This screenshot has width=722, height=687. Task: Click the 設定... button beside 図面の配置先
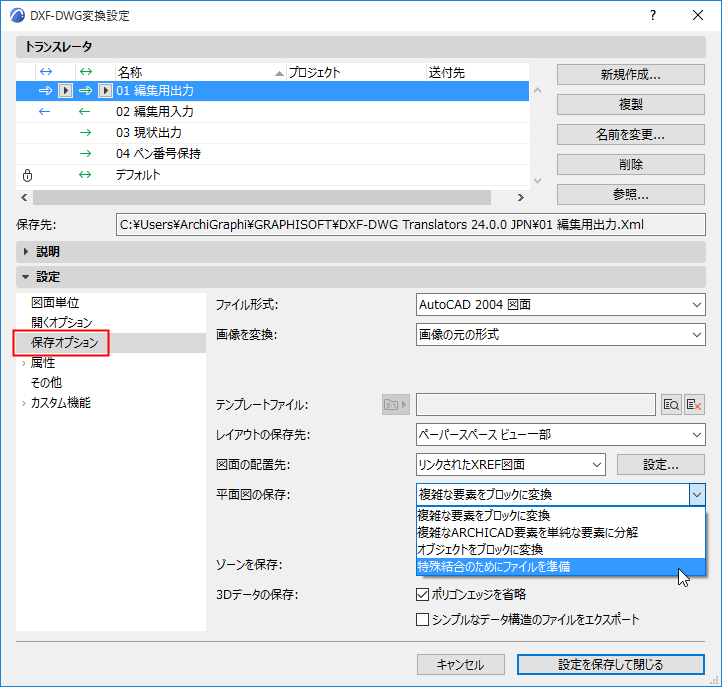(661, 465)
